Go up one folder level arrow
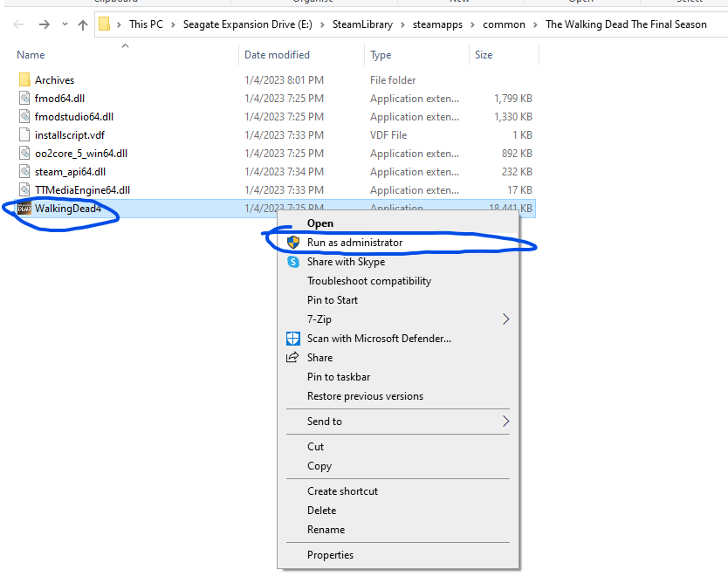The image size is (728, 583). (83, 24)
